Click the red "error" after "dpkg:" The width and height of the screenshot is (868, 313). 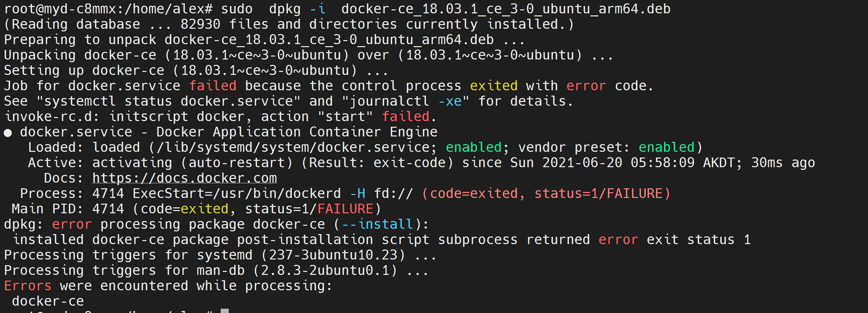(x=72, y=224)
